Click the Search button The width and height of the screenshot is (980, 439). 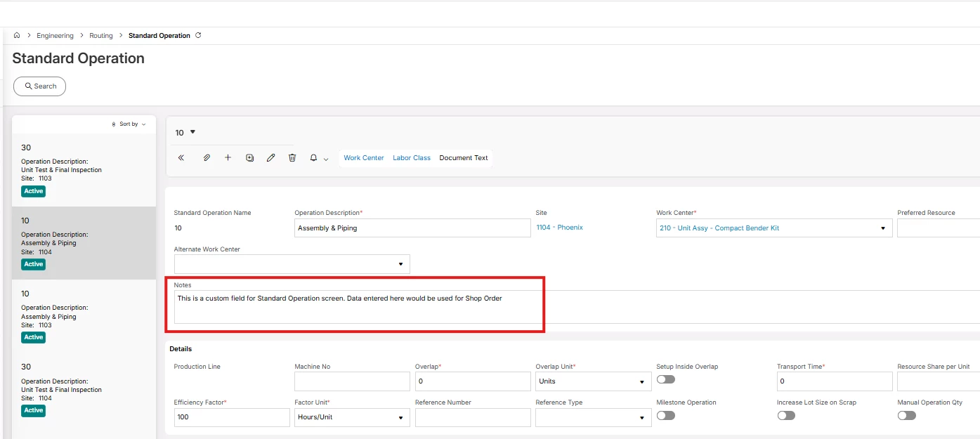click(x=40, y=86)
